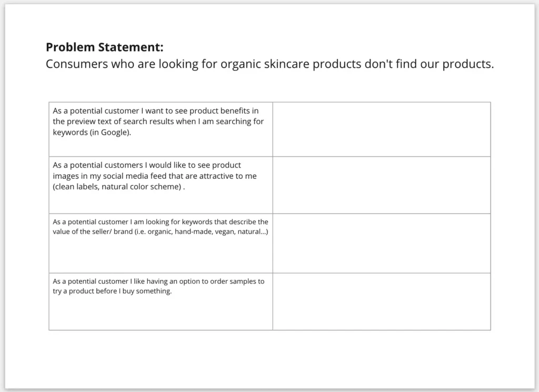Viewport: 539px width, 392px height.
Task: Select the cell about social media feed images
Action: pos(161,185)
